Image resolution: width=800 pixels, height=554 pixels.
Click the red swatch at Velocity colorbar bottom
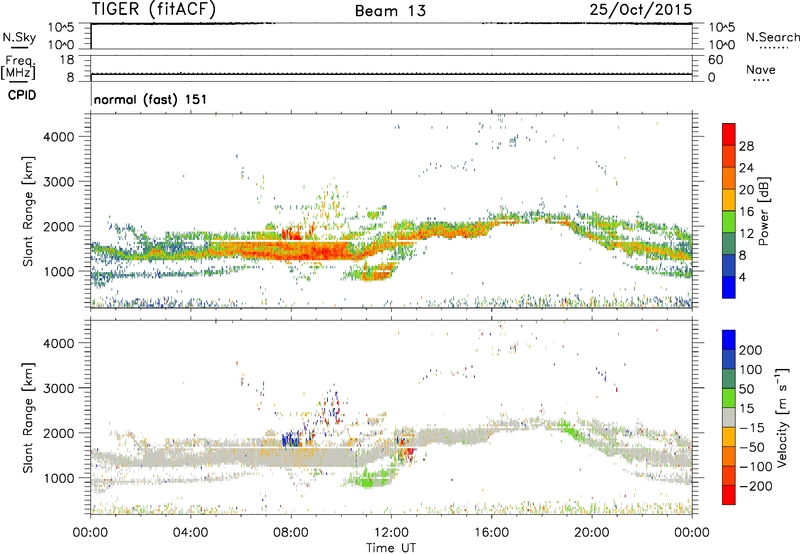[729, 495]
